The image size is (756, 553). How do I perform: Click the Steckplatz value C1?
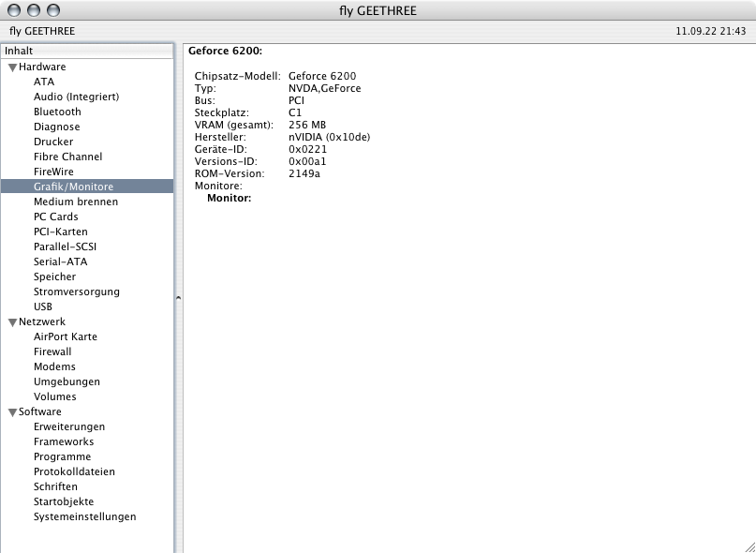(x=295, y=112)
